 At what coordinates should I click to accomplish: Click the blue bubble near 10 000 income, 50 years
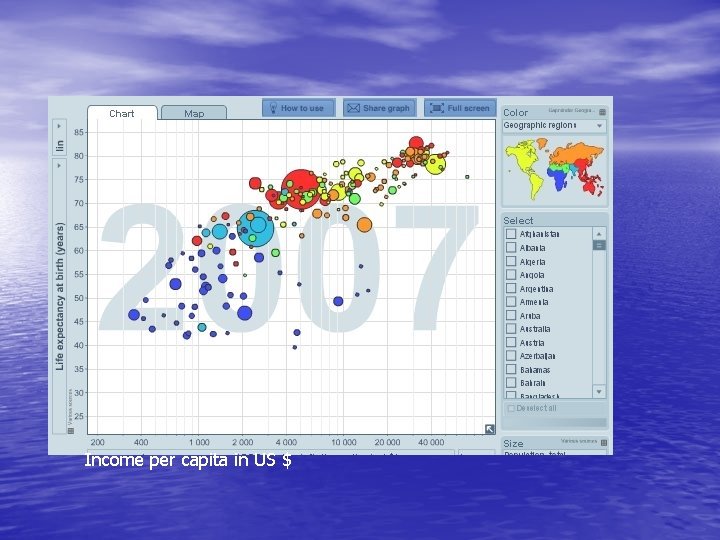(x=338, y=301)
